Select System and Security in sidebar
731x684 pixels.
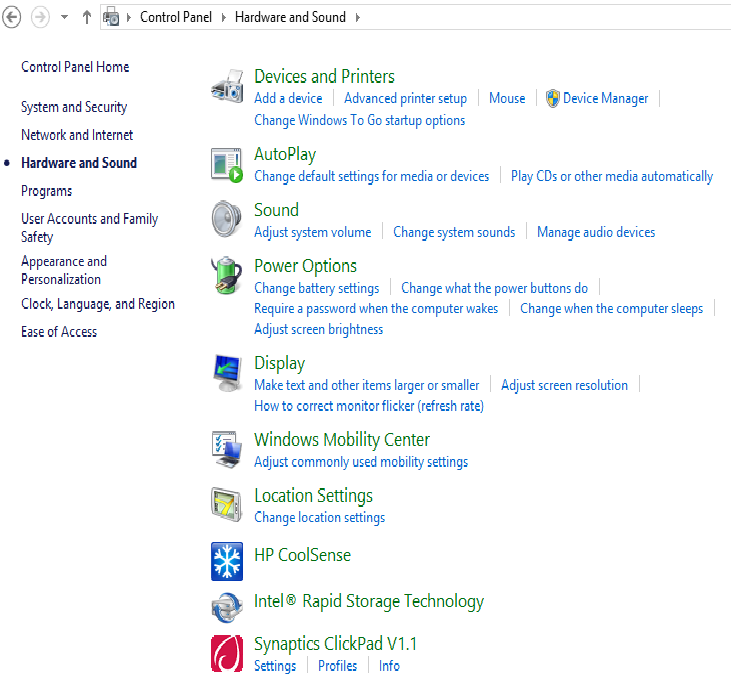click(x=74, y=107)
